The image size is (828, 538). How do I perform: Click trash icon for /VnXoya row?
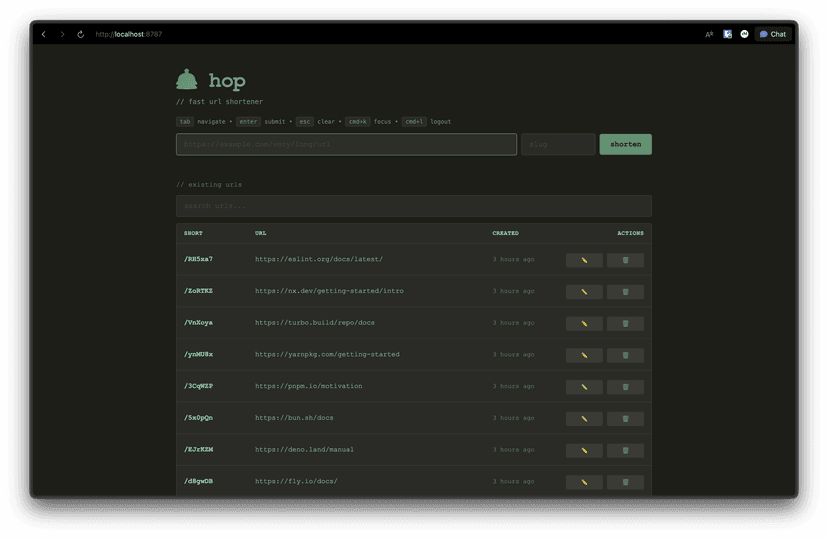pos(625,323)
